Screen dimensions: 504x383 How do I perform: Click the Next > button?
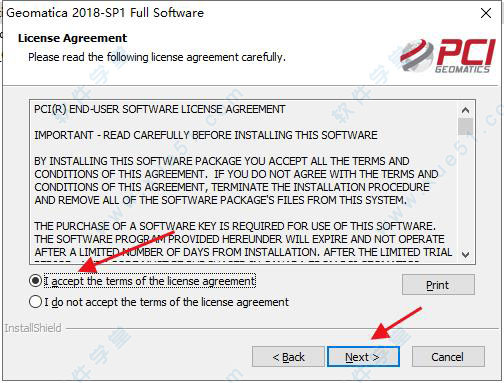tap(363, 357)
